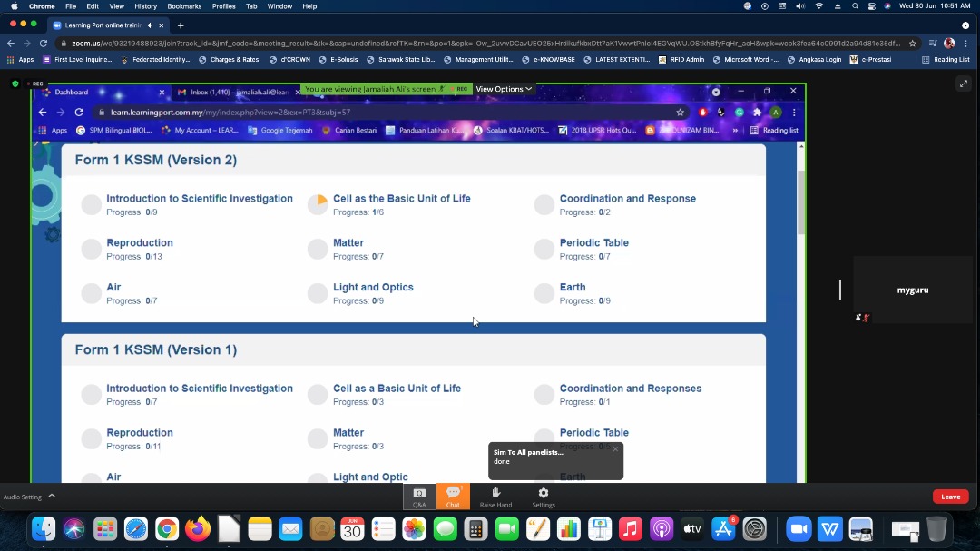Click the Cell as the Basic Unit progress pie
This screenshot has height=551, width=980.
click(x=318, y=204)
